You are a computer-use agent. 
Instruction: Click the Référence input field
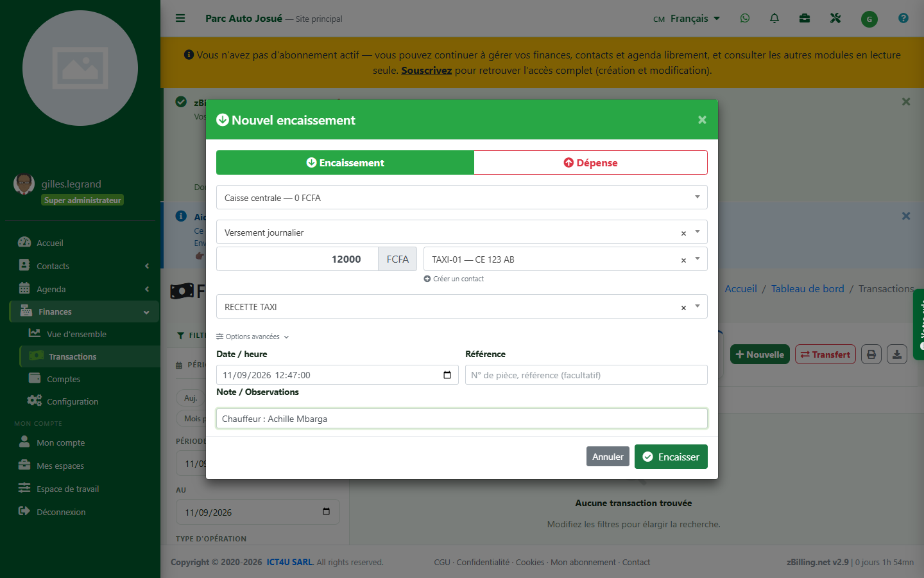pos(586,375)
